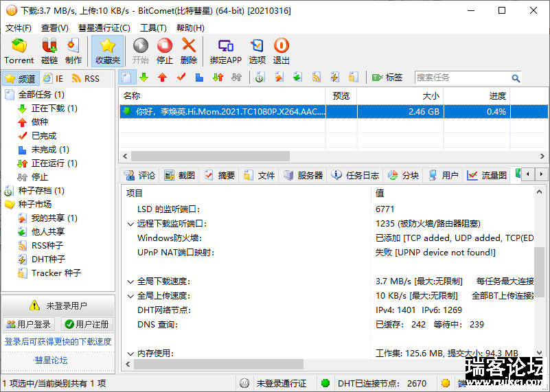Open 帮助(H) menu
The image size is (550, 392).
[x=190, y=28]
